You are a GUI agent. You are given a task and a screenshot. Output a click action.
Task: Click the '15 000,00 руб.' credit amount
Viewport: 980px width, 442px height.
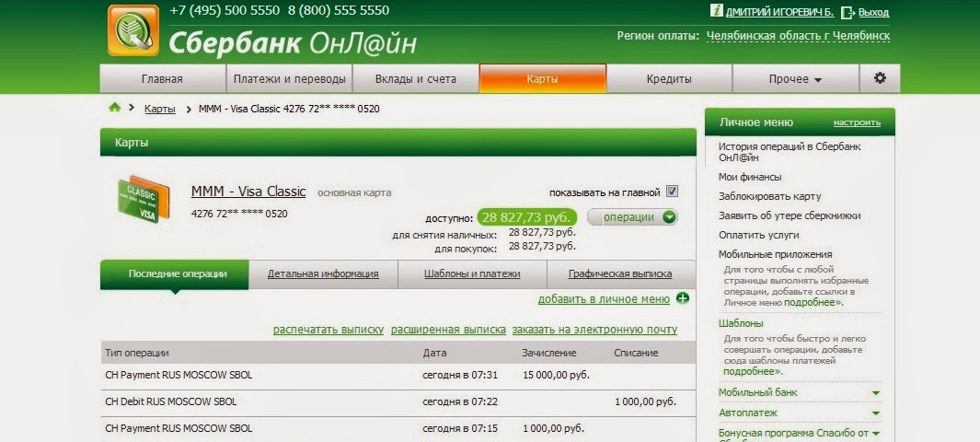pos(556,375)
